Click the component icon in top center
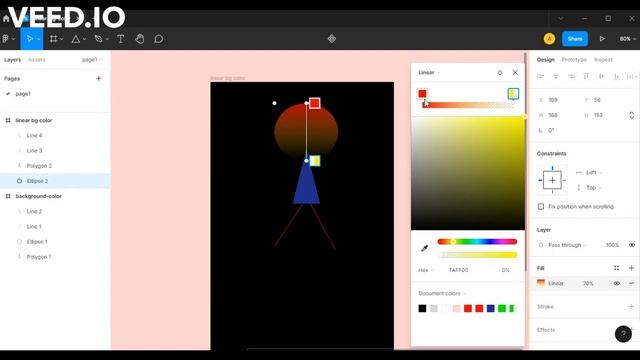 (332, 39)
